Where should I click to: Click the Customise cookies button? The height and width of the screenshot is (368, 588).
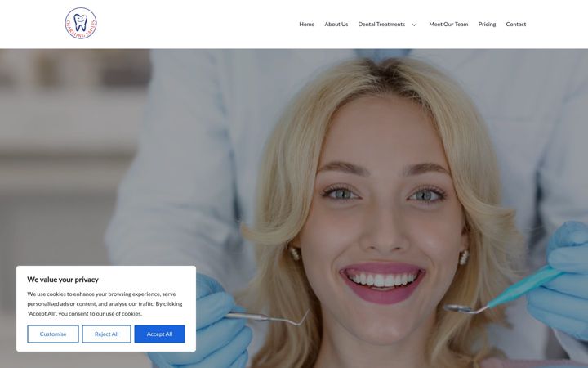pos(53,334)
